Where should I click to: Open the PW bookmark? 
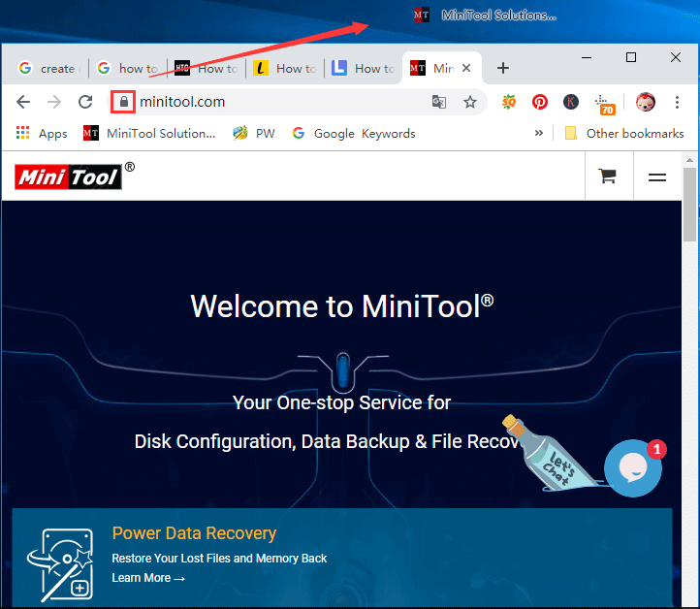pos(254,133)
